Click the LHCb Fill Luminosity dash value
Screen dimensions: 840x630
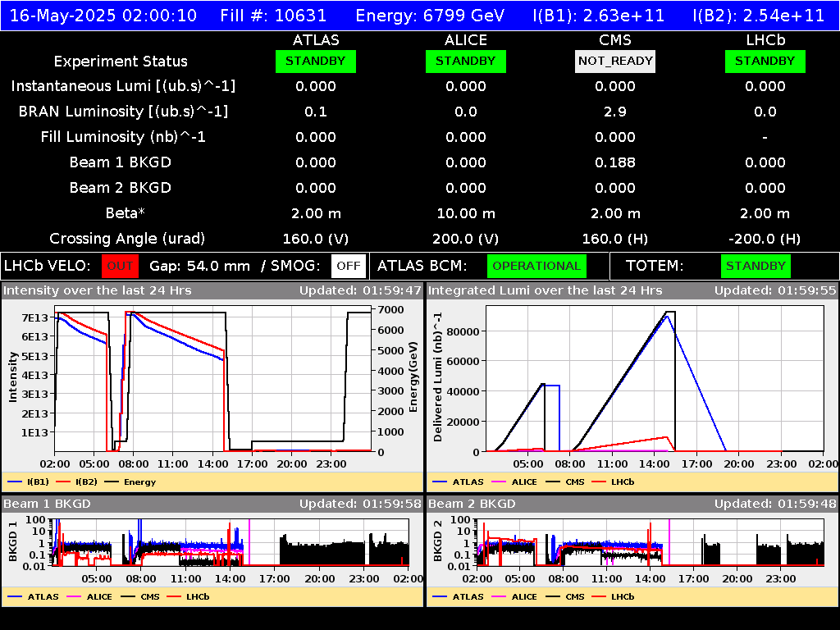click(x=765, y=138)
